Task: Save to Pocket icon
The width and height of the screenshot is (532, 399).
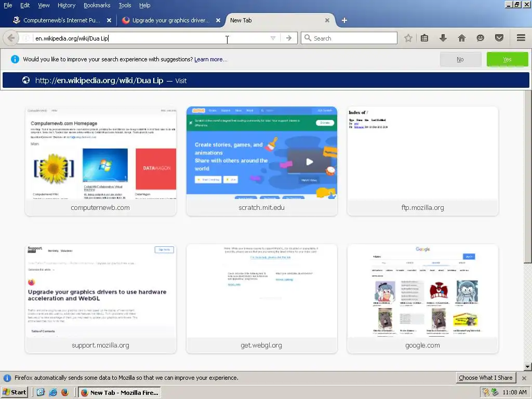Action: coord(499,38)
